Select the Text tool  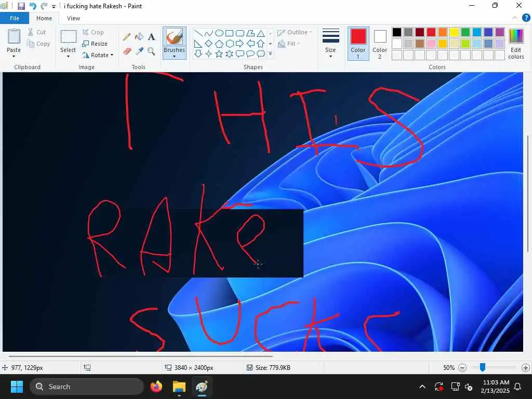pyautogui.click(x=151, y=37)
